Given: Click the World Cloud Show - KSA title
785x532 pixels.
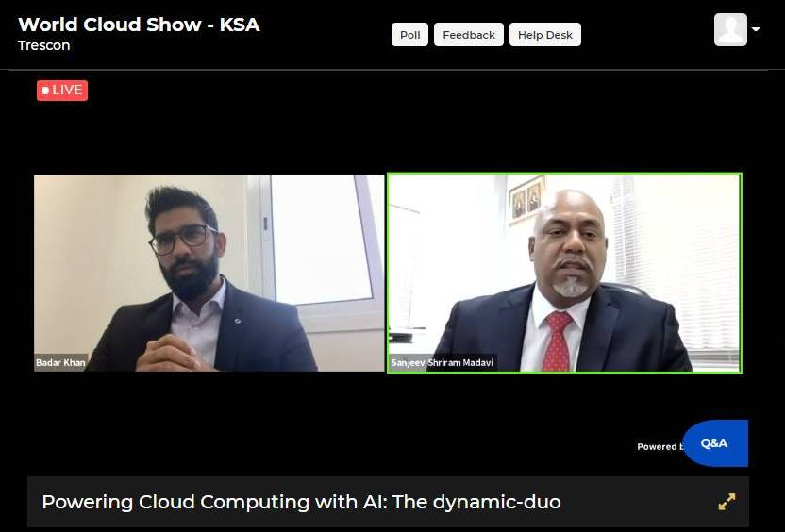Looking at the screenshot, I should click(x=140, y=25).
